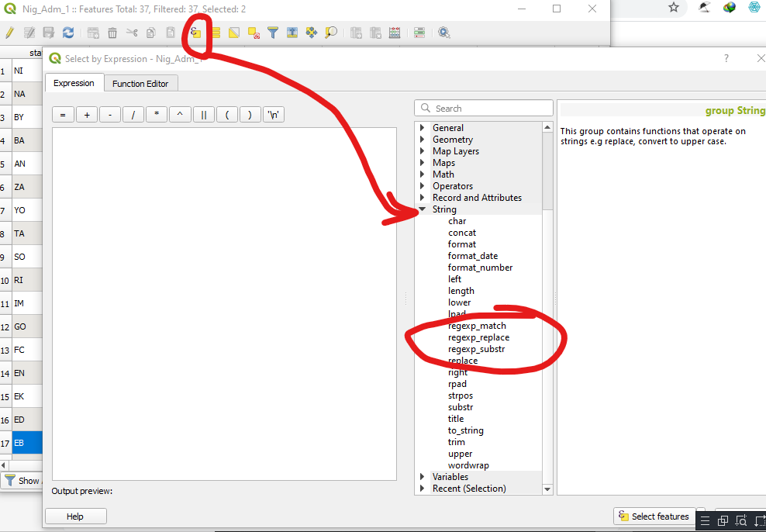This screenshot has width=766, height=532.
Task: Delete selected features using trash icon
Action: pyautogui.click(x=112, y=33)
